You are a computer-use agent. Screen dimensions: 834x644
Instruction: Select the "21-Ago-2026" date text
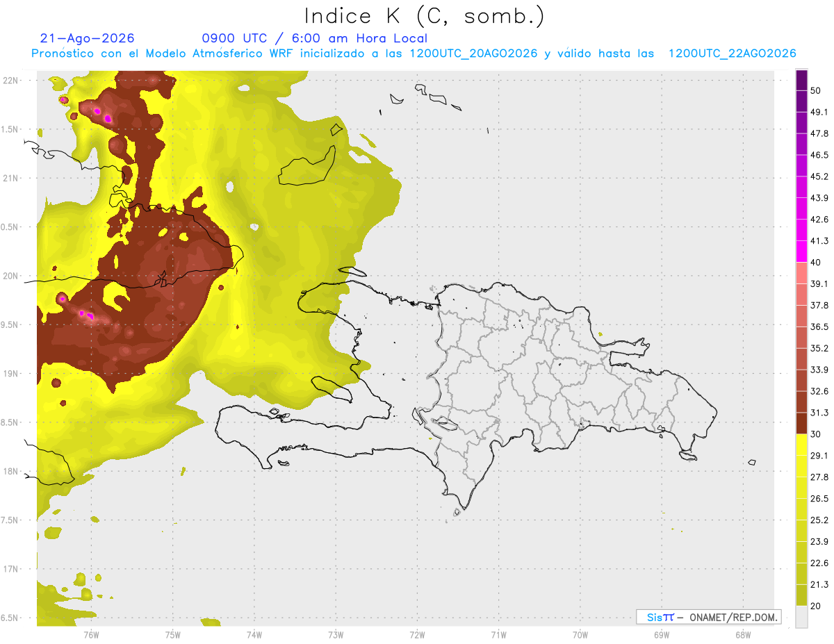pyautogui.click(x=88, y=38)
